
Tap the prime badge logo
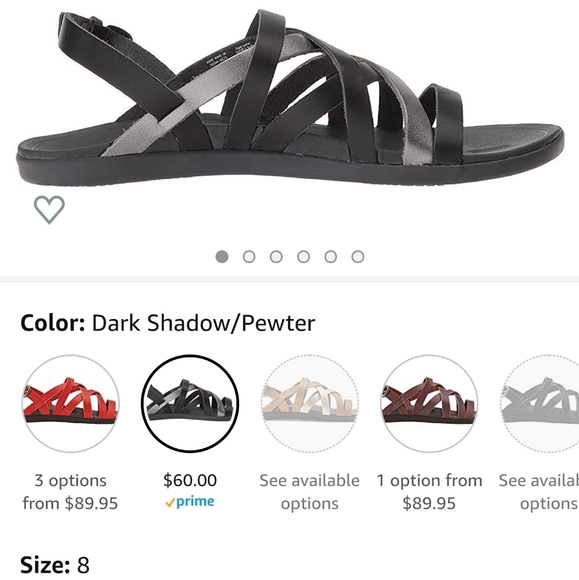[x=190, y=502]
